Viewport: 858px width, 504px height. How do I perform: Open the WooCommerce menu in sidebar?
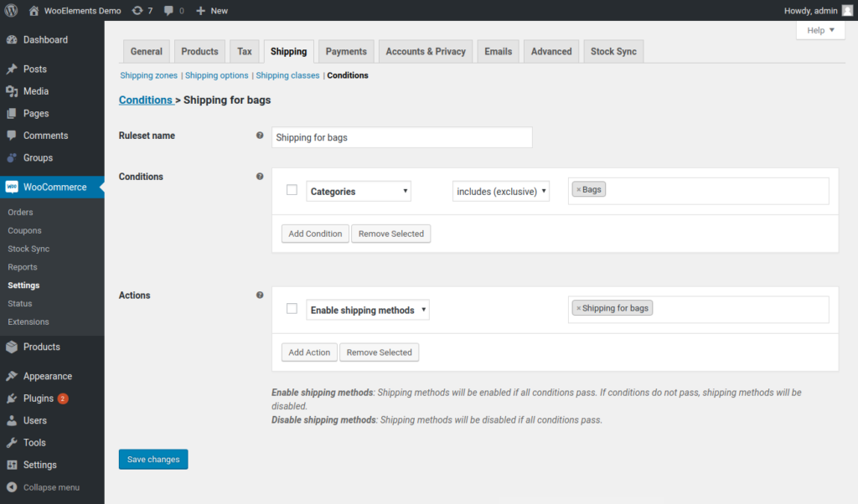pyautogui.click(x=52, y=187)
